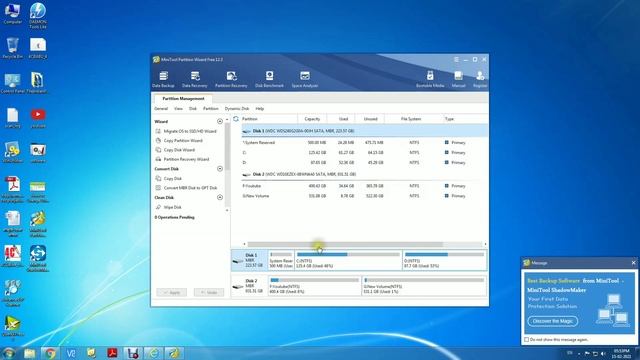Screen dimensions: 640x360
Task: Select the Disk 1 header row
Action: 364,131
